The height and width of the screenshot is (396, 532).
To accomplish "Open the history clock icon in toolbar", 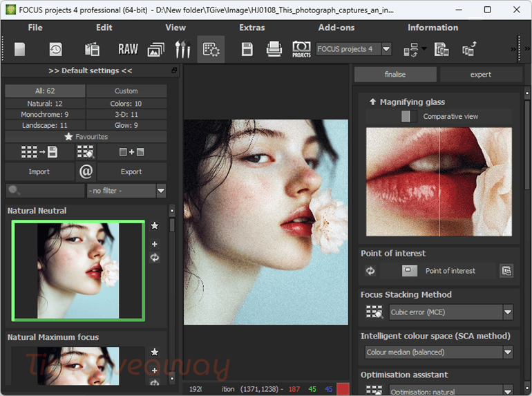I will [x=56, y=49].
